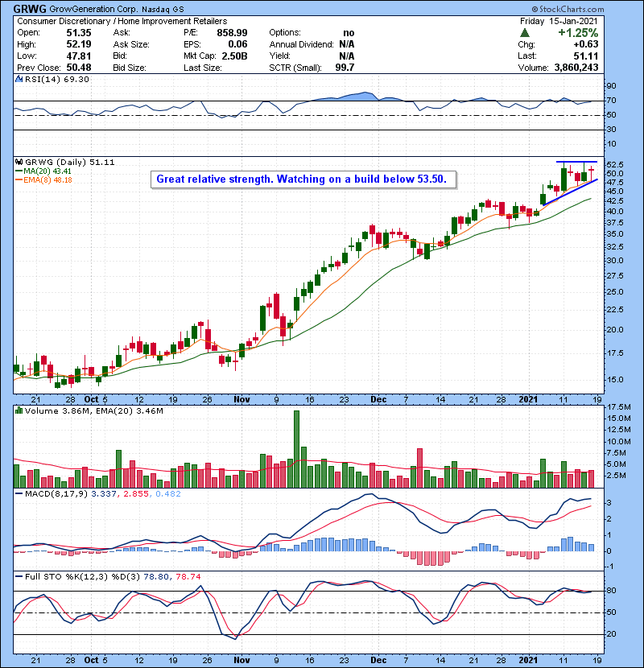Click the P/E value 858.99
644x668 pixels.
click(232, 33)
